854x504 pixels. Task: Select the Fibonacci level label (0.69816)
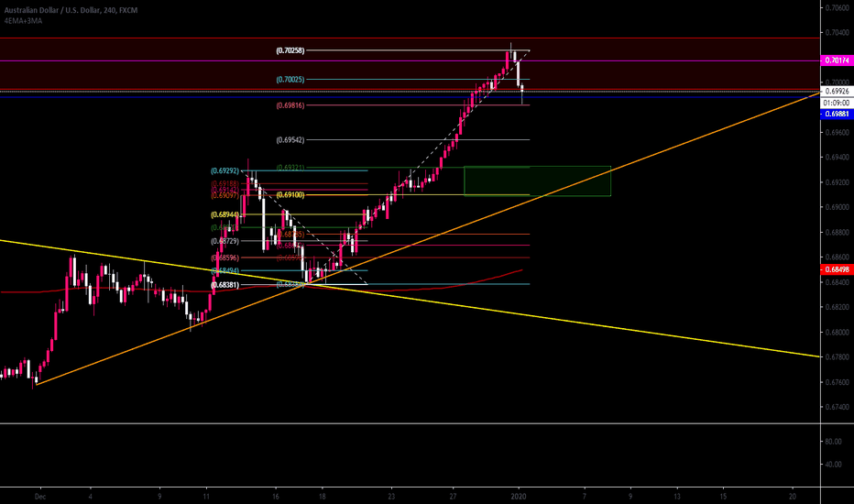290,105
